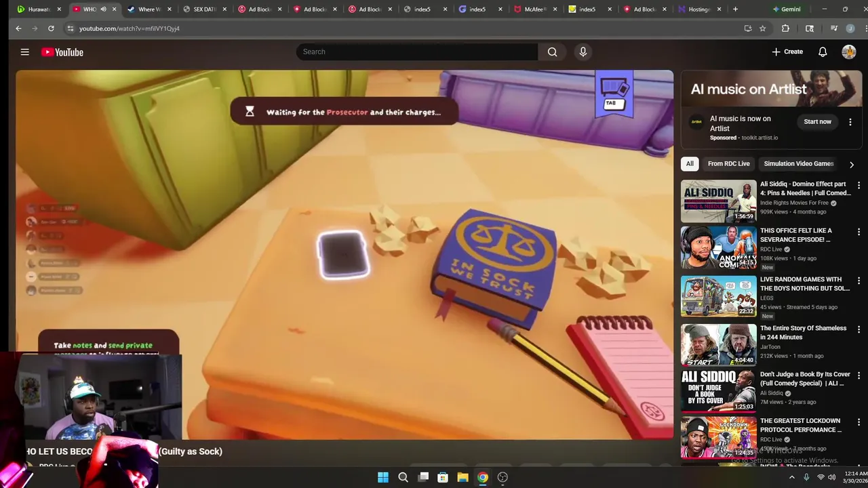Viewport: 868px width, 488px height.
Task: Open menu for Live Random Games video
Action: 859,281
